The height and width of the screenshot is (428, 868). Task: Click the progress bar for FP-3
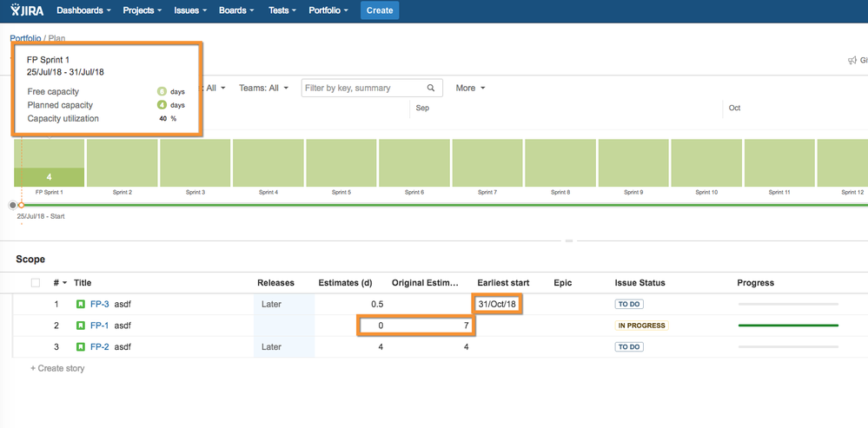pyautogui.click(x=788, y=304)
